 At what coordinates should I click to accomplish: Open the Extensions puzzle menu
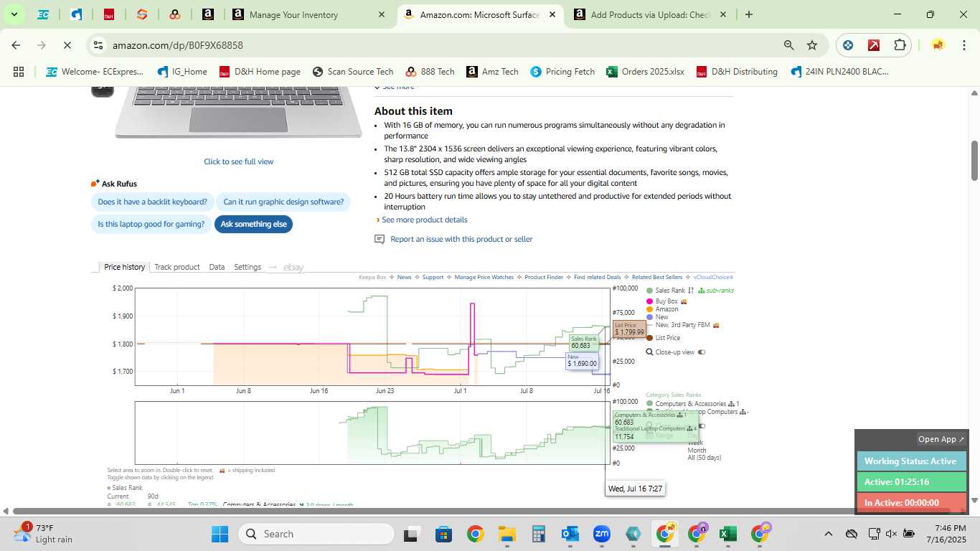(x=900, y=45)
